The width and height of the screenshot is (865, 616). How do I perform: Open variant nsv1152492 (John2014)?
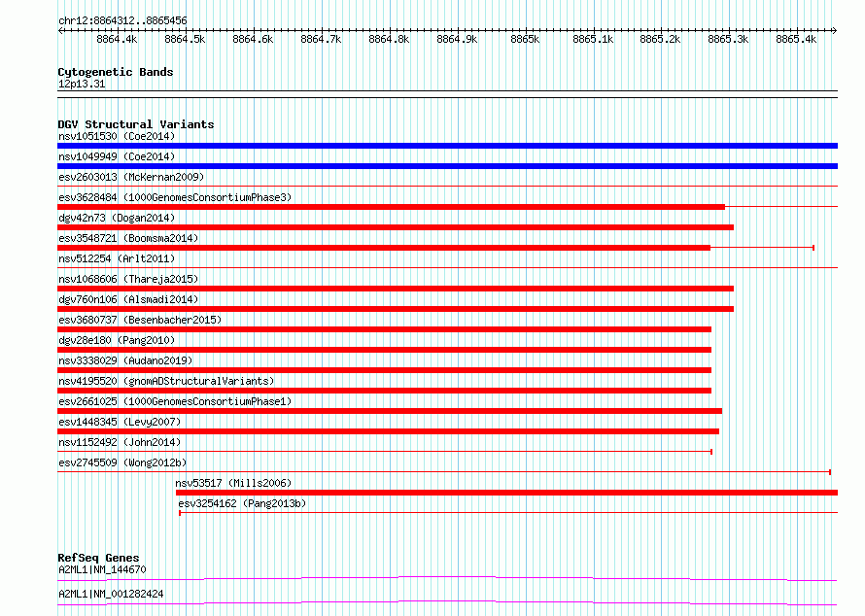pyautogui.click(x=120, y=442)
